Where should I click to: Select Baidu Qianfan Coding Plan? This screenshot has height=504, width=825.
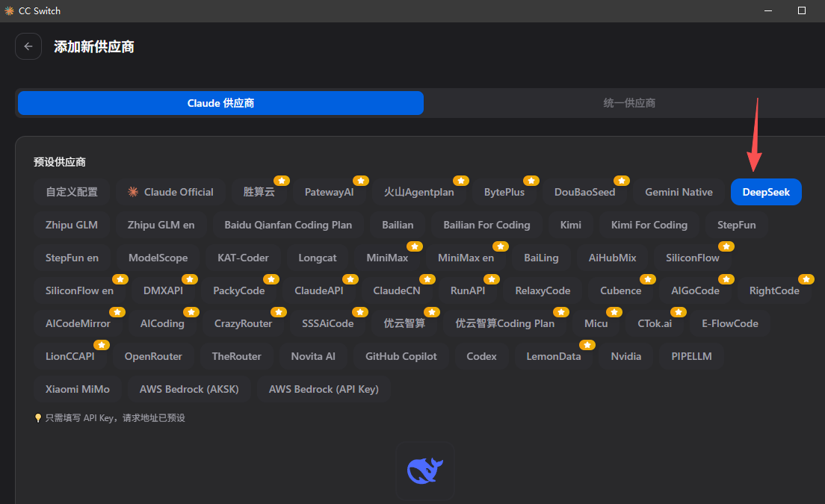click(288, 225)
